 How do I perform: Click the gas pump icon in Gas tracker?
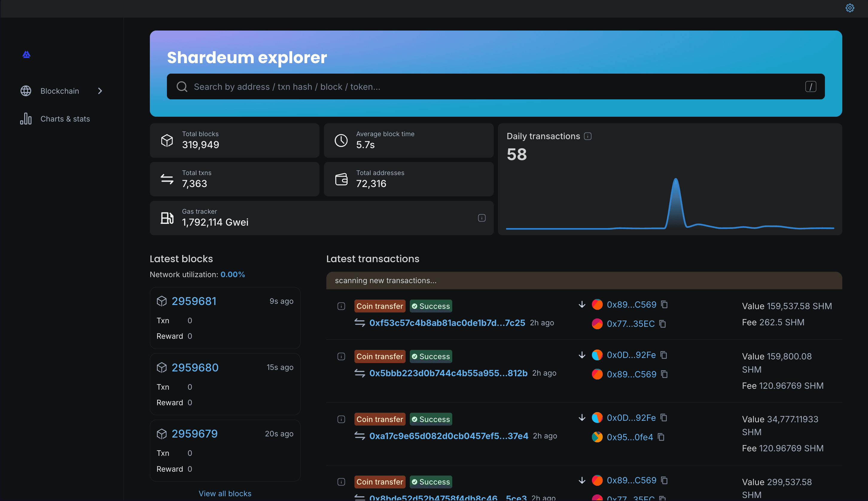(x=167, y=218)
